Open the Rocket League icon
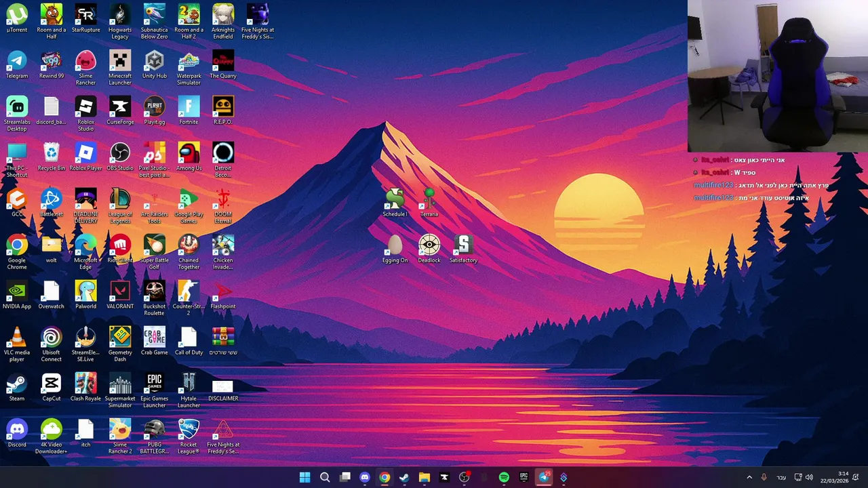 189,436
